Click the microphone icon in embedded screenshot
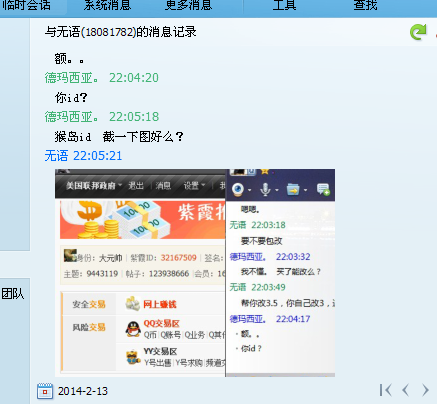This screenshot has width=437, height=404. (x=265, y=189)
